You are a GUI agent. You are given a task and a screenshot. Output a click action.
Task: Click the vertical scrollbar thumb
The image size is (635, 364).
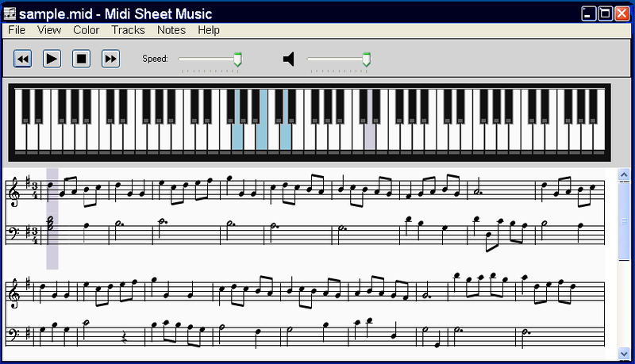pos(624,221)
